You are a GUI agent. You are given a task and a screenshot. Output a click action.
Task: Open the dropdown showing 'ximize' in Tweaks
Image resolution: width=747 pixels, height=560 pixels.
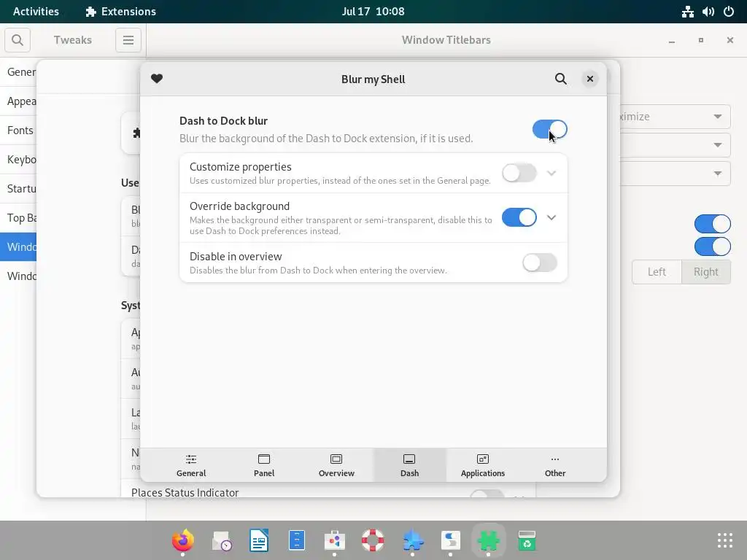coord(675,117)
